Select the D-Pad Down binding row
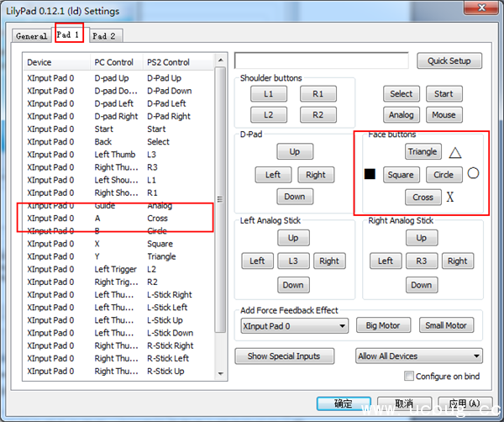This screenshot has height=422, width=504. (x=118, y=91)
